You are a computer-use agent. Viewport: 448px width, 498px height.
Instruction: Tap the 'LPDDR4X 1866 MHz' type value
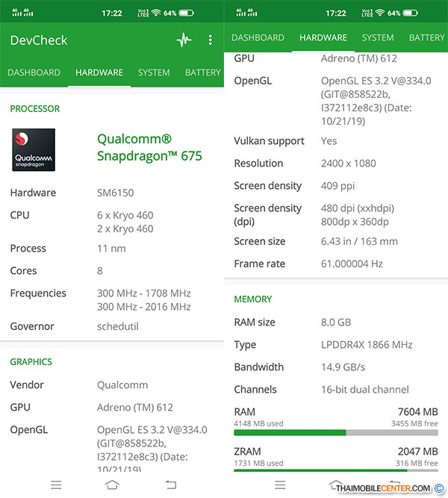(367, 345)
